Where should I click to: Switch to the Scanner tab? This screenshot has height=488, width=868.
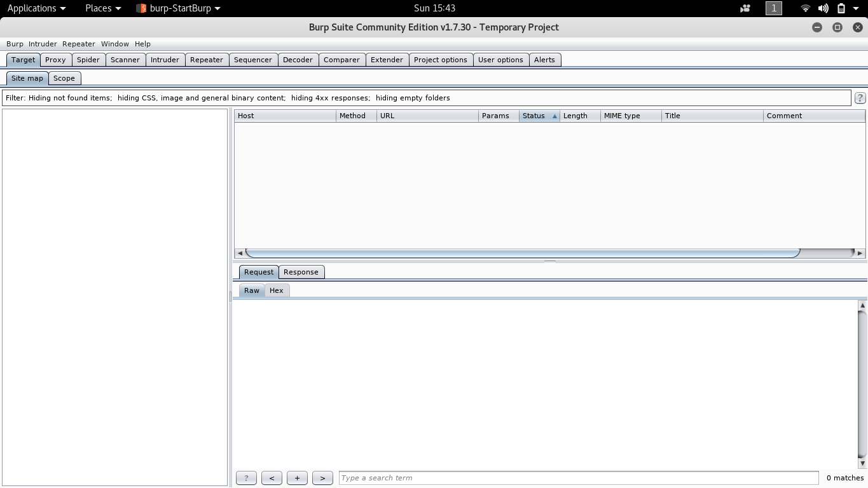coord(125,60)
